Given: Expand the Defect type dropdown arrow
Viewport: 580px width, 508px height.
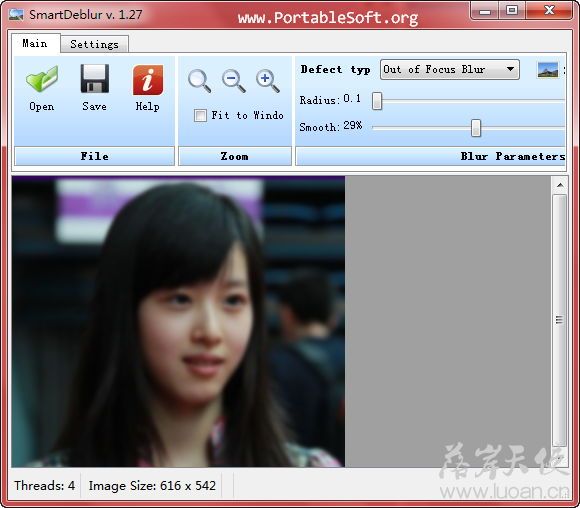Looking at the screenshot, I should click(510, 69).
